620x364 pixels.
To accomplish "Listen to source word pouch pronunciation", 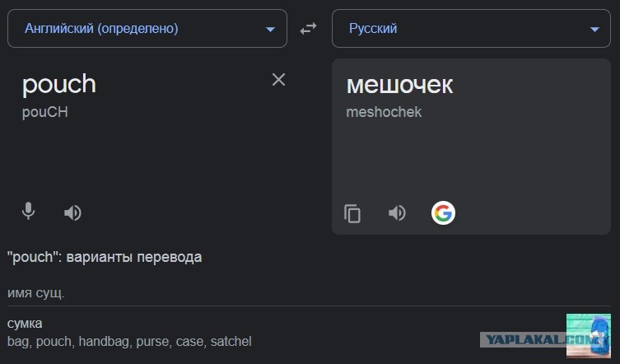I will click(x=72, y=212).
